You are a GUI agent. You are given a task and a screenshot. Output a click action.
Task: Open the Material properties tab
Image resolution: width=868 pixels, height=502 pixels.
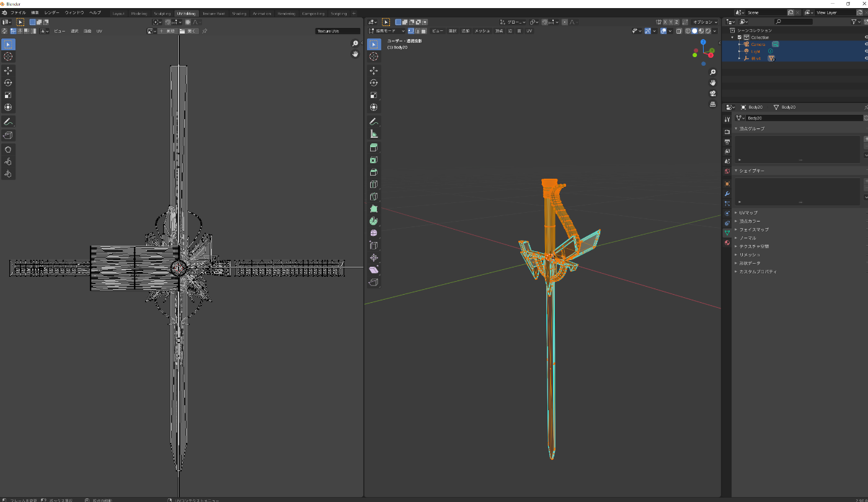[x=727, y=243]
